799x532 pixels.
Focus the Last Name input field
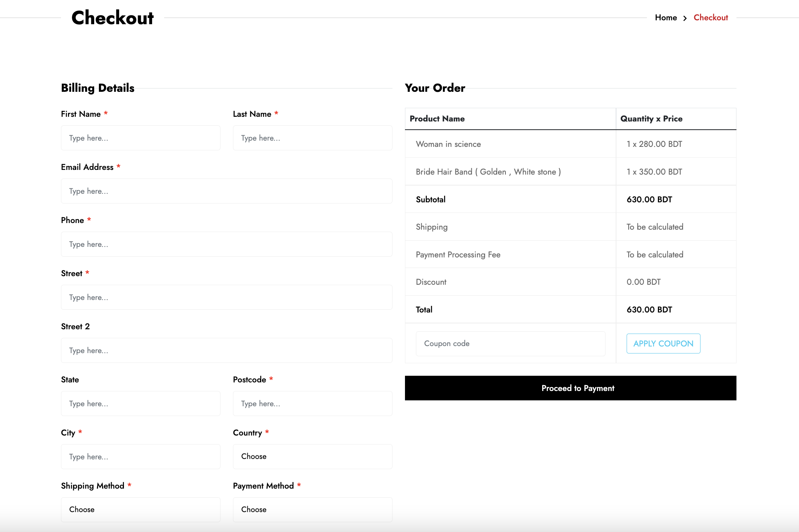[313, 138]
